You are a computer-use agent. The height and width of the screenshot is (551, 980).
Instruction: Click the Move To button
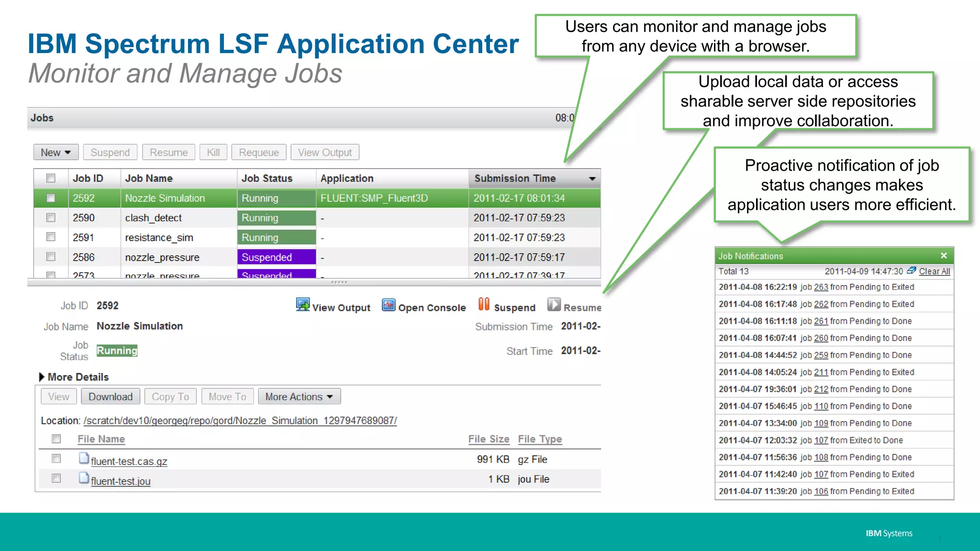point(227,397)
